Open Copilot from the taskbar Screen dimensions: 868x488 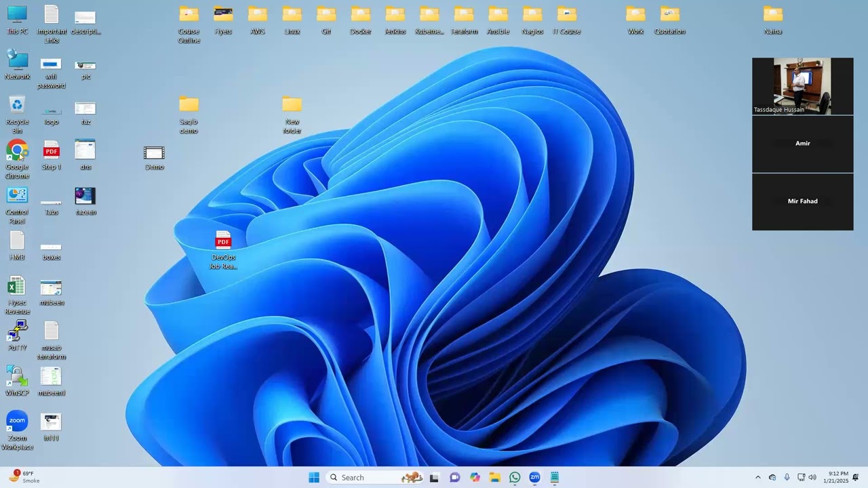click(x=475, y=477)
